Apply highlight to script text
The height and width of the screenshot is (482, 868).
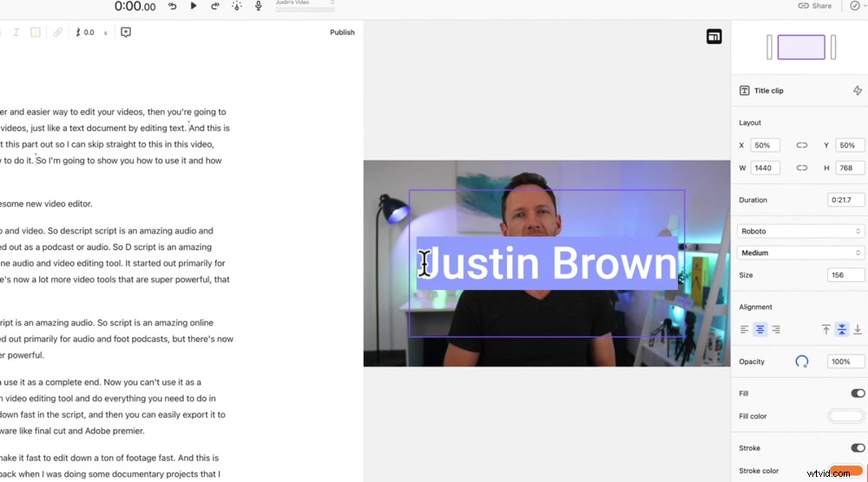click(x=36, y=32)
